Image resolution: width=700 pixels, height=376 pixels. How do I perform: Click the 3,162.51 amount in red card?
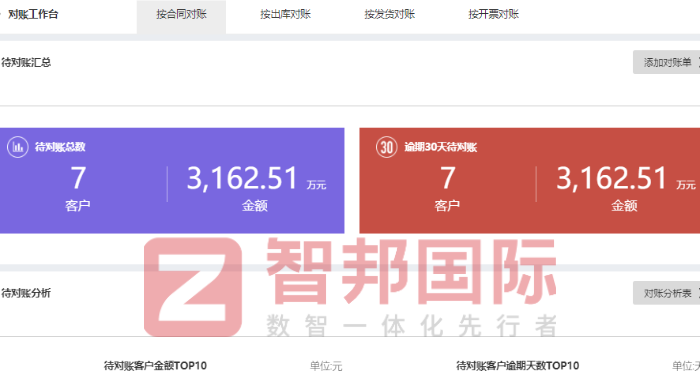point(612,178)
